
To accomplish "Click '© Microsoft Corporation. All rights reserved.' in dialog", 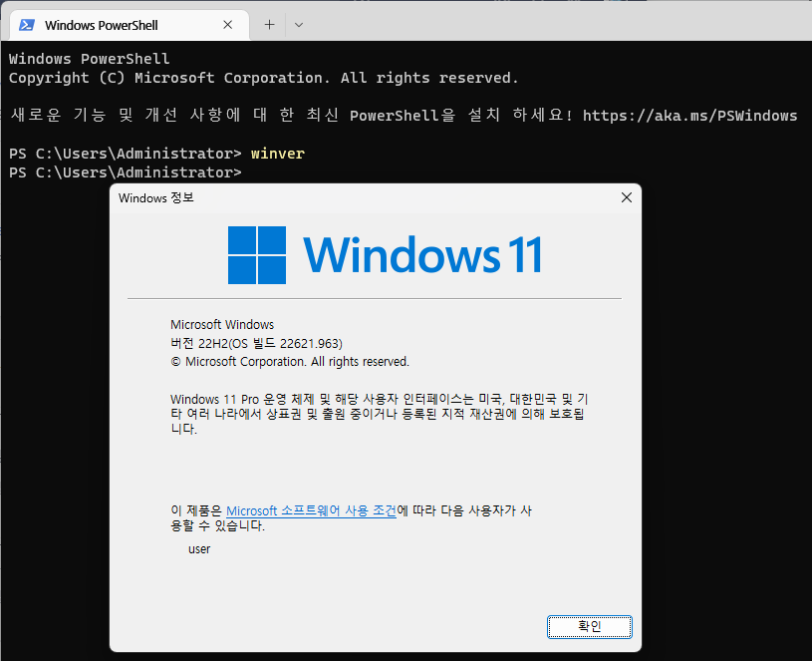I will coord(290,362).
